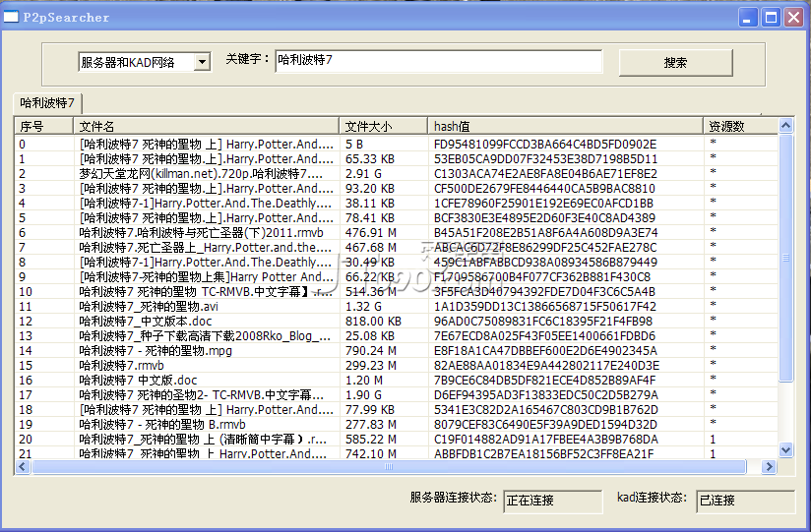Click horizontal scrollbar left arrow
The image size is (811, 532).
(x=23, y=466)
